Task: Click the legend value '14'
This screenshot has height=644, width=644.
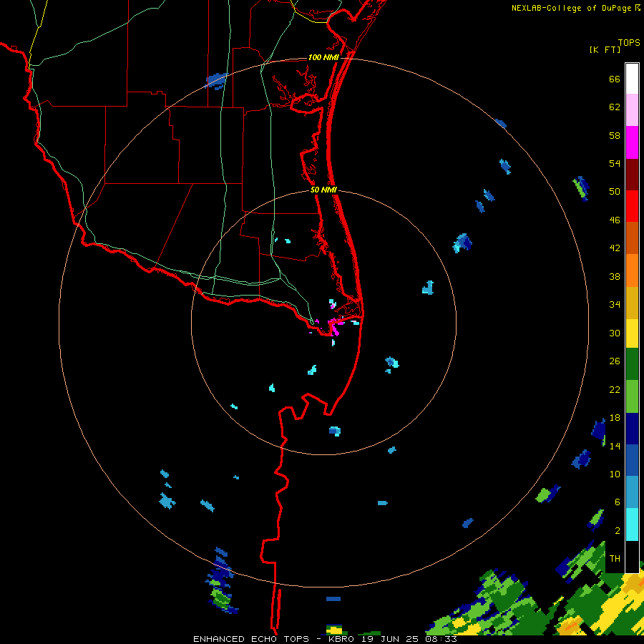Action: pos(615,446)
